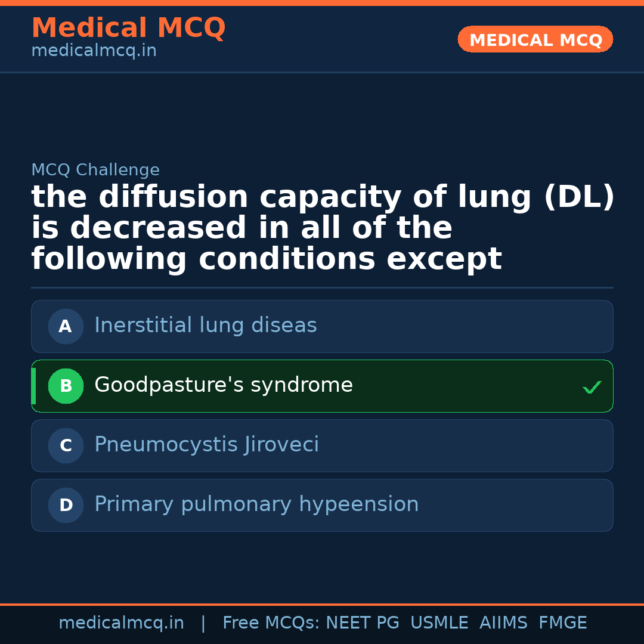Click the orange MEDICAL MCQ badge
This screenshot has height=644, width=644.
click(535, 39)
